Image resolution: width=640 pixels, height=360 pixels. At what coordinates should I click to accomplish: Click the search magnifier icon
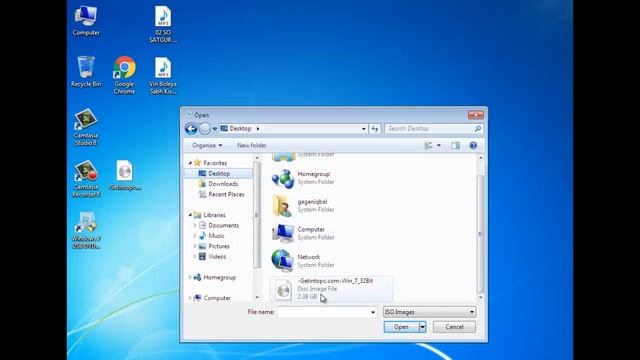click(478, 129)
